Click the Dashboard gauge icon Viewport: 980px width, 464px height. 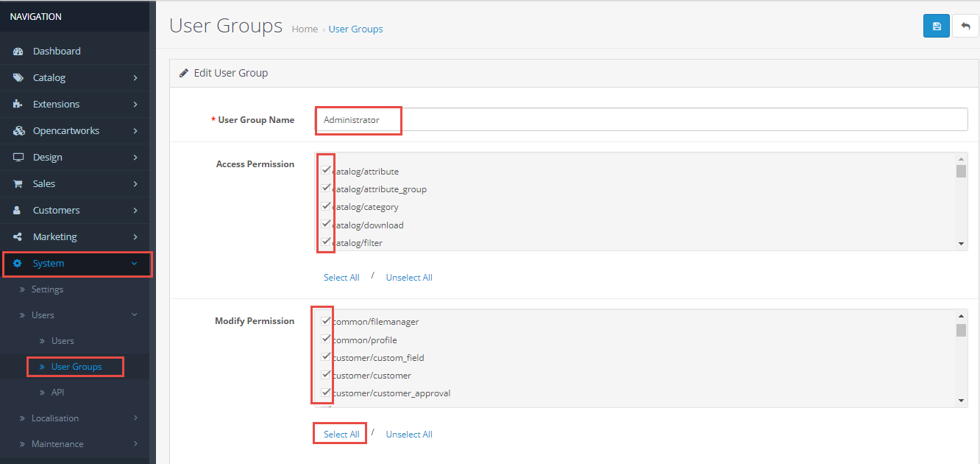(x=18, y=52)
